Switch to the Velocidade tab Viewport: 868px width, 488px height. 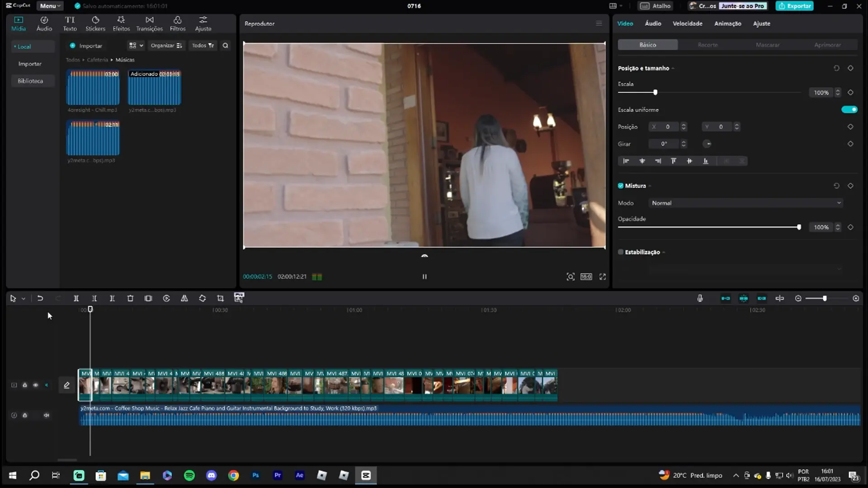687,23
